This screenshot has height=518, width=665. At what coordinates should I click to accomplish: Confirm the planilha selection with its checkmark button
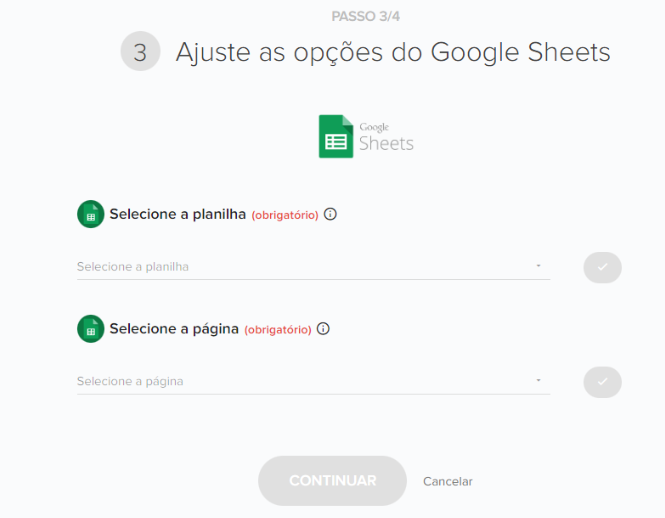(602, 267)
